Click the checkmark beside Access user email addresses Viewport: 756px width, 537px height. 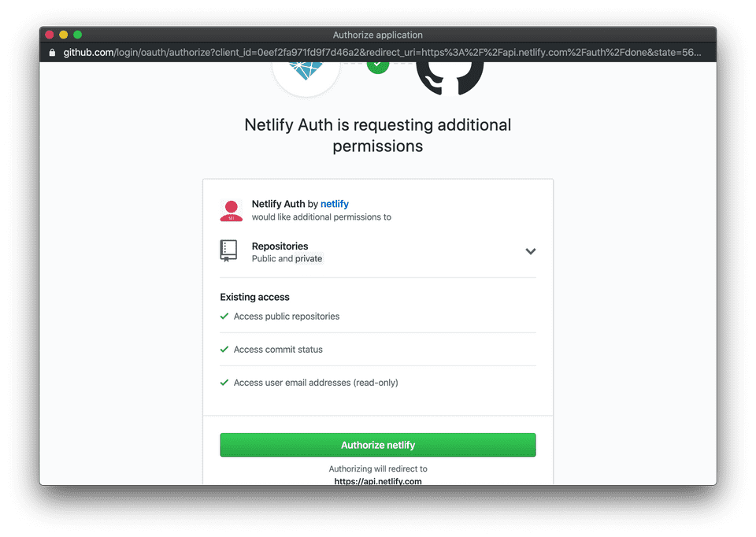click(224, 382)
